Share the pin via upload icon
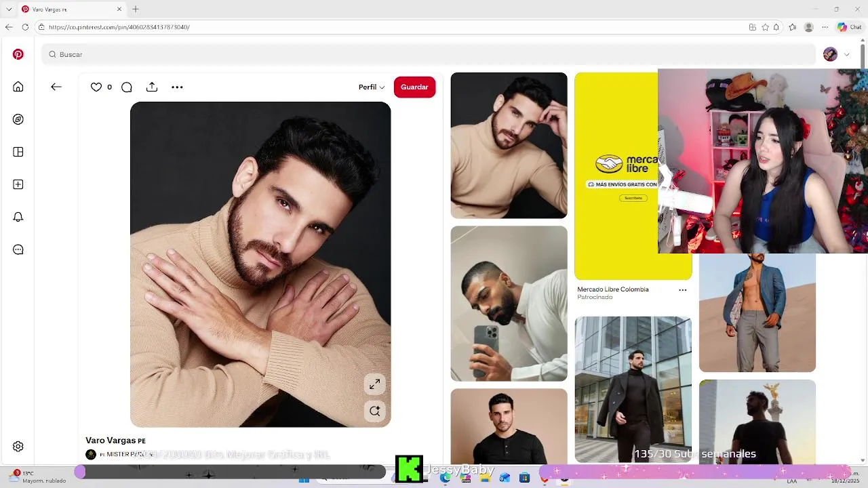 coord(152,87)
